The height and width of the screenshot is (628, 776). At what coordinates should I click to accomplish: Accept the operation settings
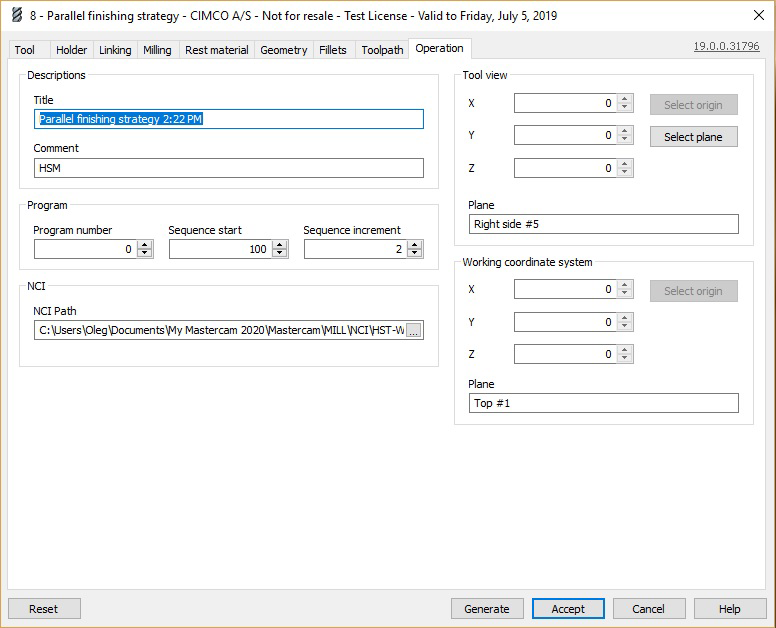tap(568, 609)
